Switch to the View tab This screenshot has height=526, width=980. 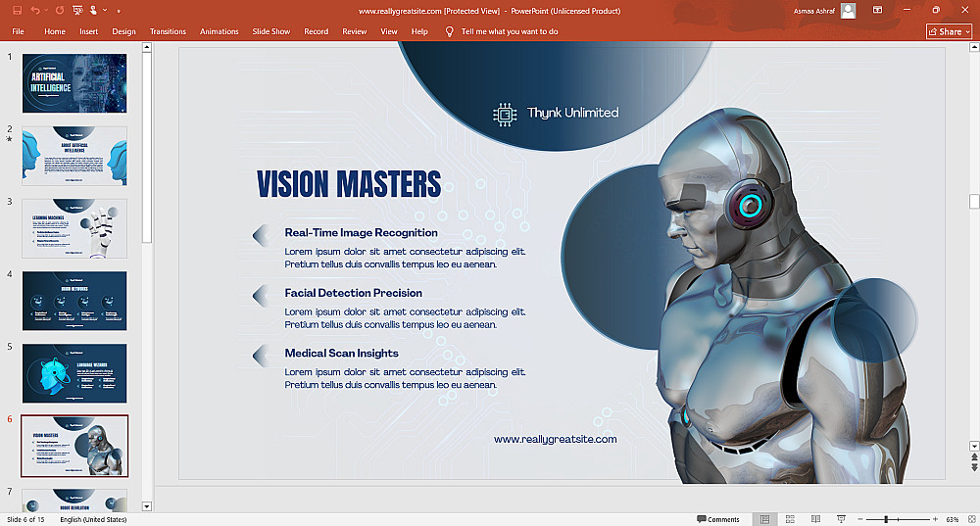click(x=389, y=31)
